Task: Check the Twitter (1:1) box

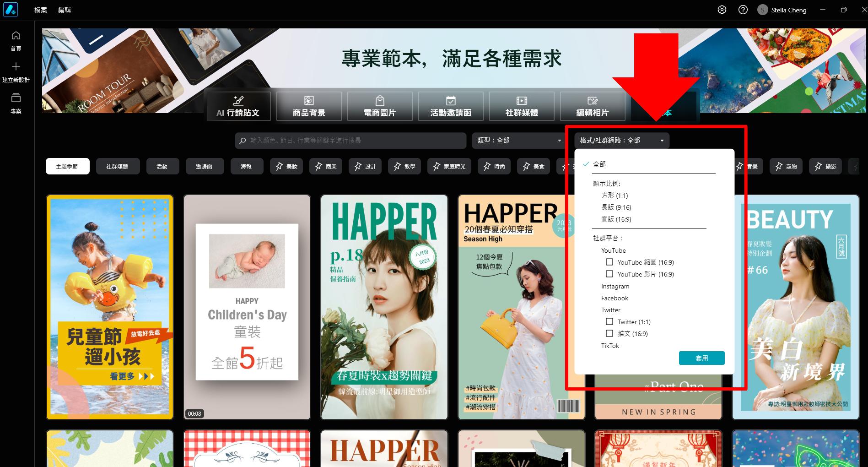Action: tap(609, 322)
